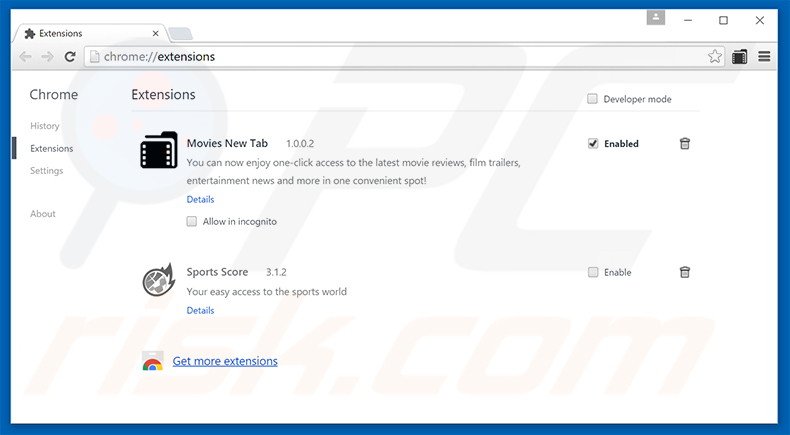The width and height of the screenshot is (790, 435).
Task: Tick Allow in incognito checkbox
Action: 191,221
